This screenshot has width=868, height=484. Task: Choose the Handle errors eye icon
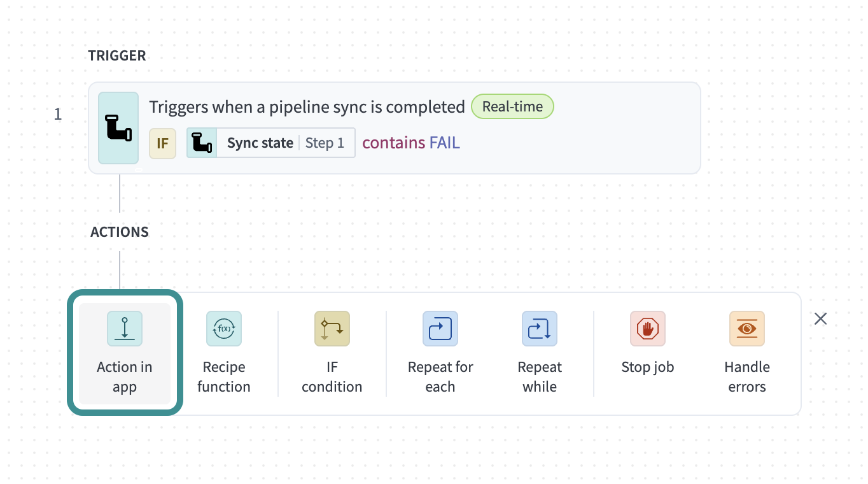[x=747, y=329]
